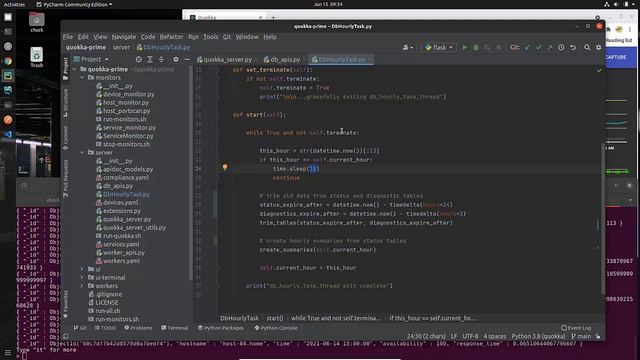640x360 pixels.
Task: Click the editor vertical scrollbar
Action: click(x=603, y=218)
